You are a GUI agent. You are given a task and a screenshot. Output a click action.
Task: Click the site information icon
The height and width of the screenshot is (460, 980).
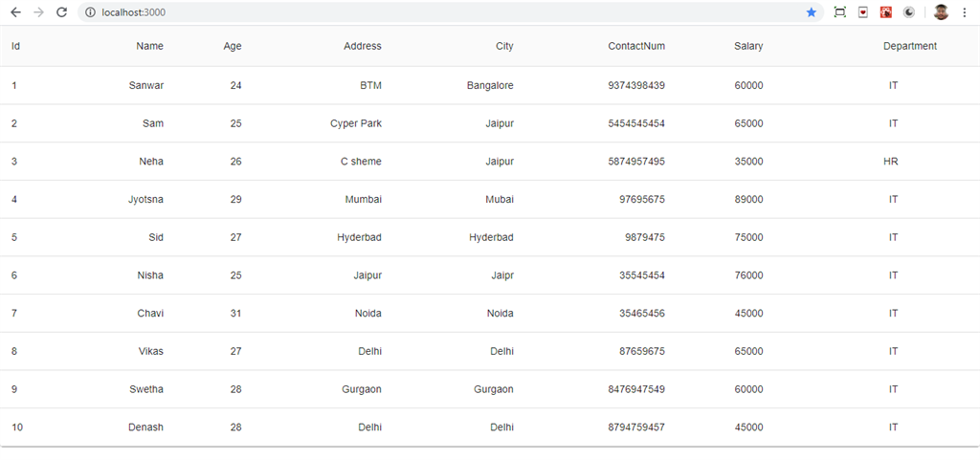(90, 12)
